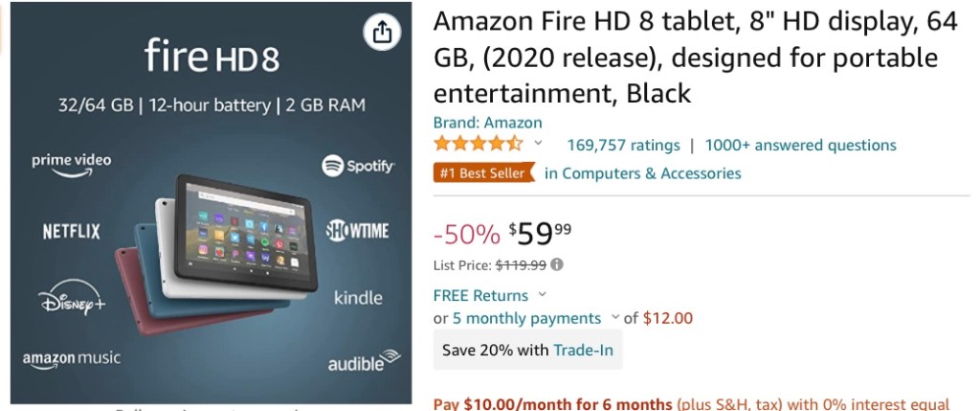View the 1000+ answered questions
The width and height of the screenshot is (980, 411).
800,146
